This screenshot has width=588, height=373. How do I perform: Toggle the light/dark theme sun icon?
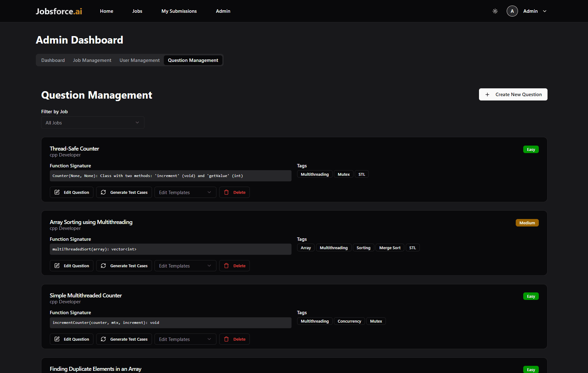pyautogui.click(x=495, y=11)
